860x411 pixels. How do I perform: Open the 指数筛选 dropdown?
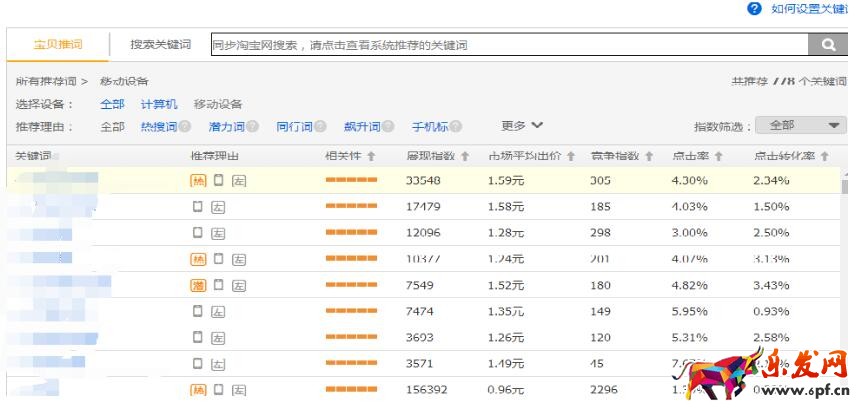coord(801,126)
